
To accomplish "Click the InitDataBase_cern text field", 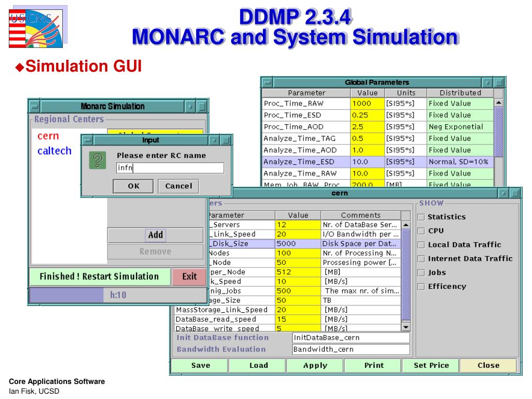I will pos(351,338).
